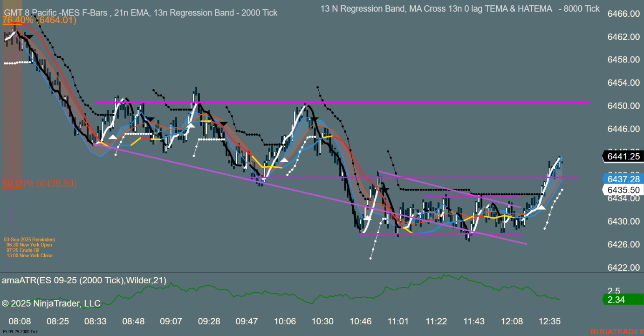Viewport: 644px width, 336px height.
Task: Click the blue 6437.28 price marker
Action: click(x=623, y=179)
